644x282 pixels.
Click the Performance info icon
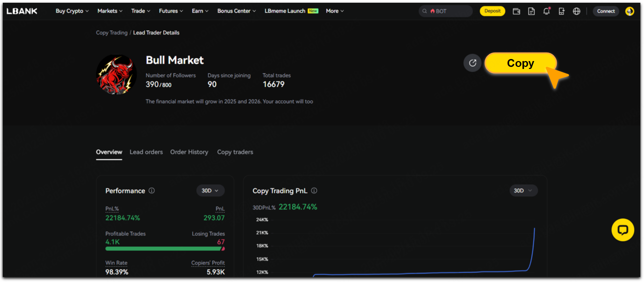(x=151, y=191)
